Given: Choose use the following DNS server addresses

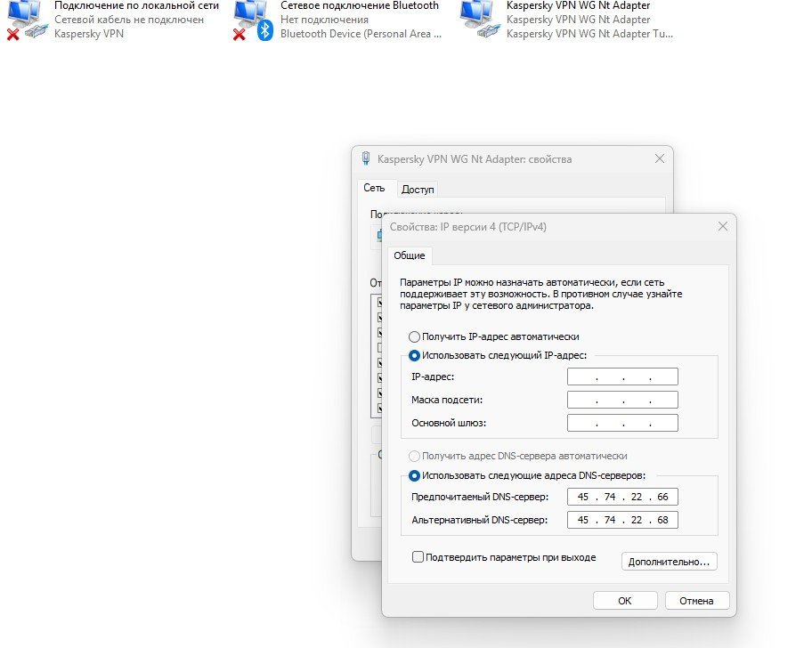Looking at the screenshot, I should point(414,475).
